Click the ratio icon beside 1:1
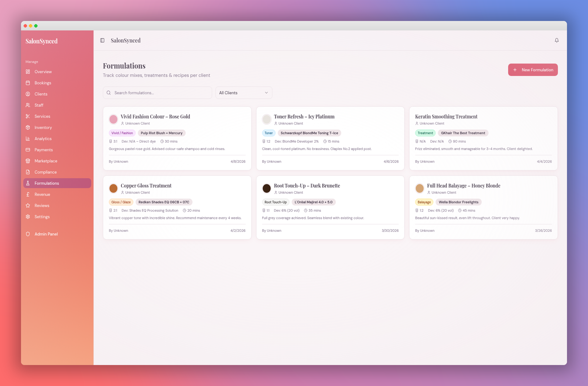Viewport: 588px width, 386px height. (x=264, y=211)
